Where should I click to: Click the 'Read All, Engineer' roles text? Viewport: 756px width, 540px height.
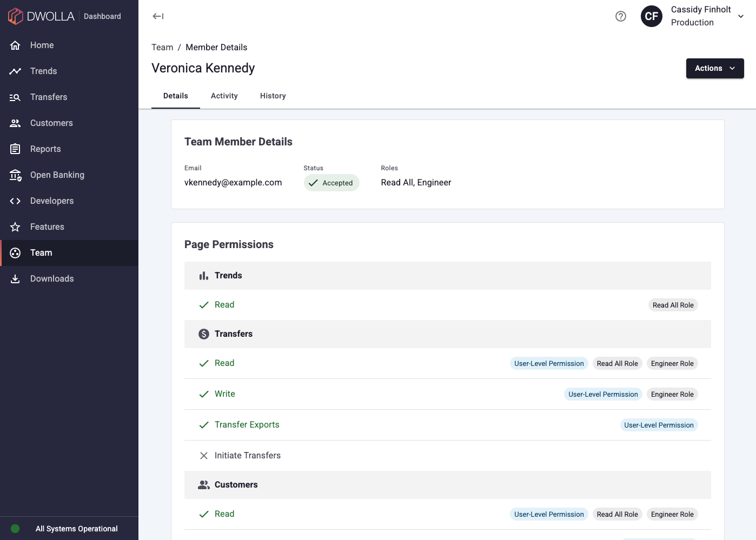pyautogui.click(x=416, y=183)
